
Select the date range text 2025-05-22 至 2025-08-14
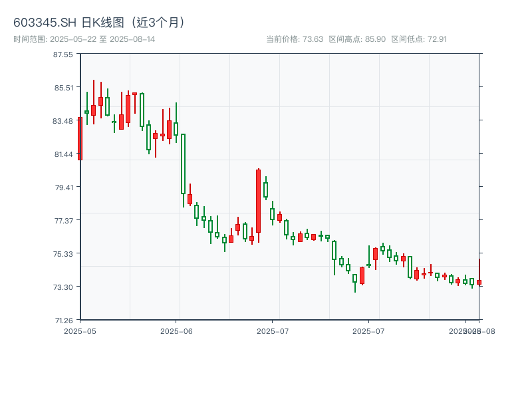coord(102,39)
